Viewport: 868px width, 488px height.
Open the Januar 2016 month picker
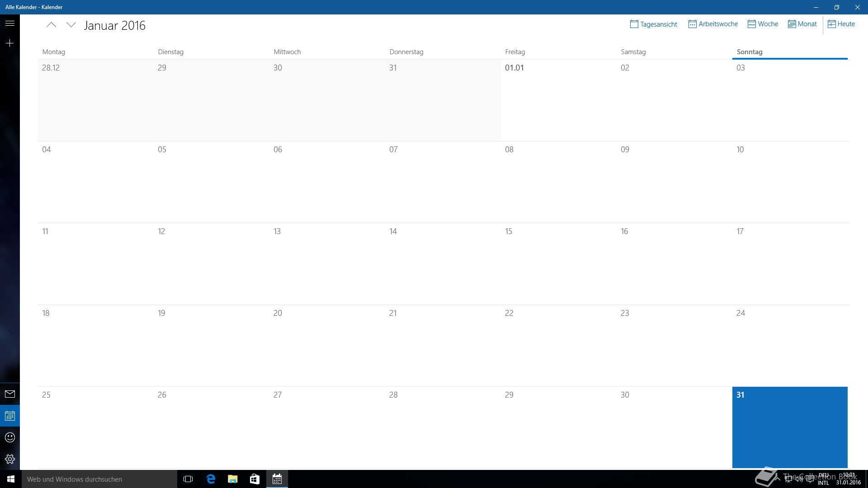pyautogui.click(x=115, y=25)
